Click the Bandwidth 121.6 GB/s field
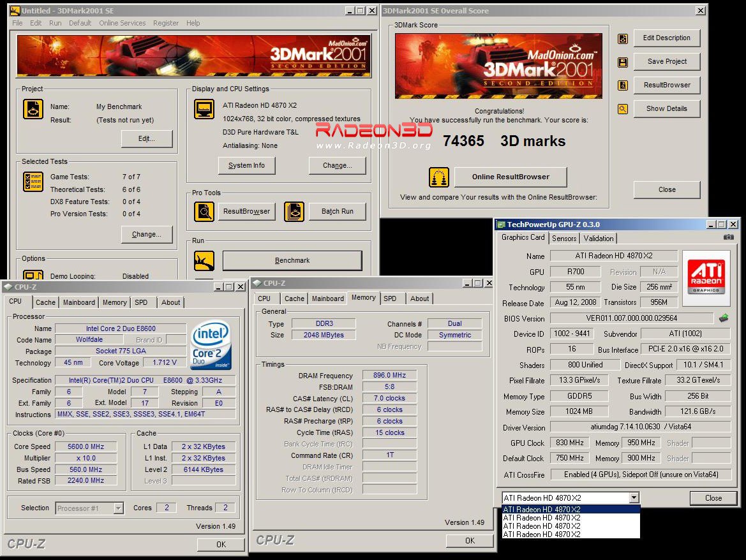 tap(698, 411)
